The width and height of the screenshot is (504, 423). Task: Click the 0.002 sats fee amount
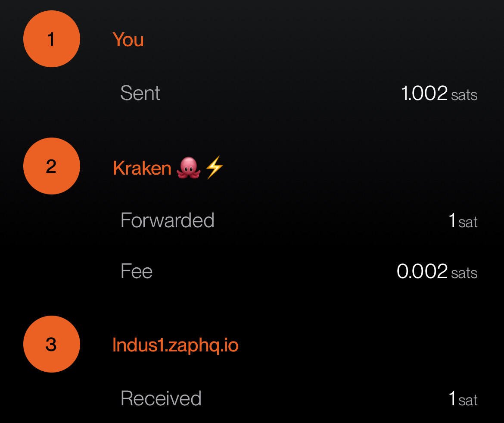(x=437, y=272)
